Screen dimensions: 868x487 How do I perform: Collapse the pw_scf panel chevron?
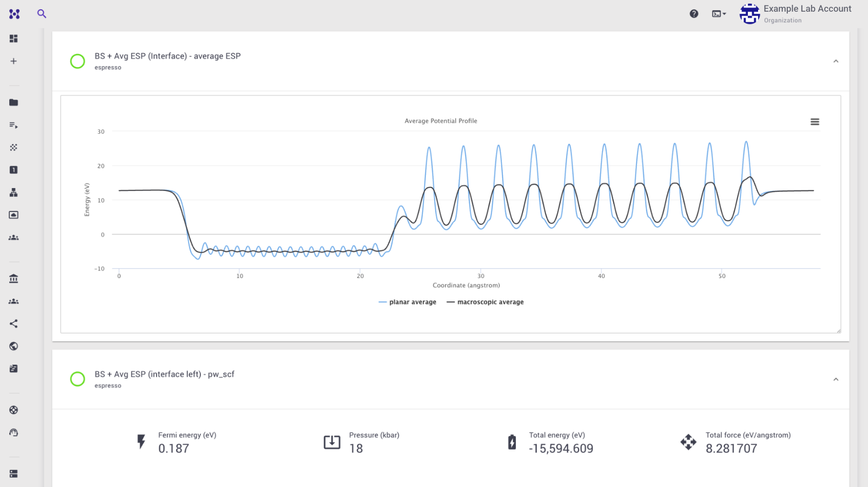(836, 379)
